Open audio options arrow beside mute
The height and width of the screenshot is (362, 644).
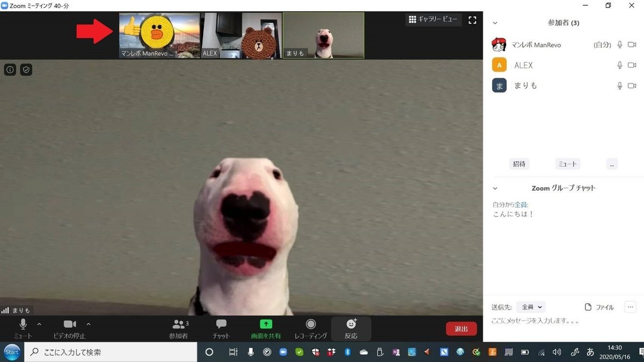(x=39, y=324)
